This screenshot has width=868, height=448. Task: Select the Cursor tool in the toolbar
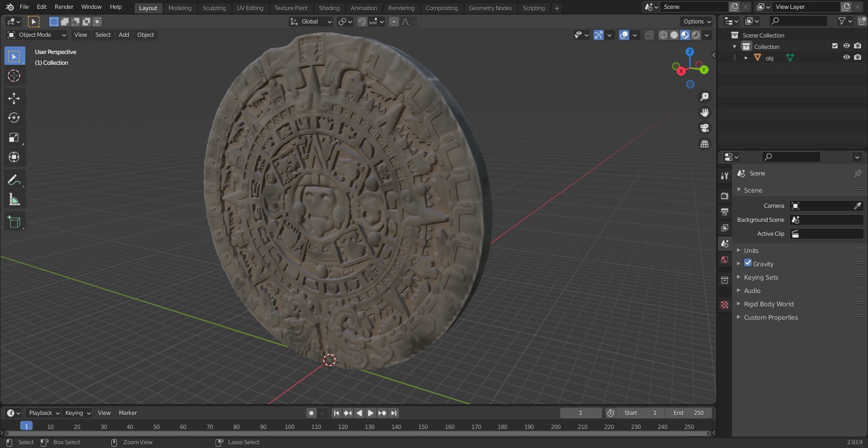coord(14,76)
